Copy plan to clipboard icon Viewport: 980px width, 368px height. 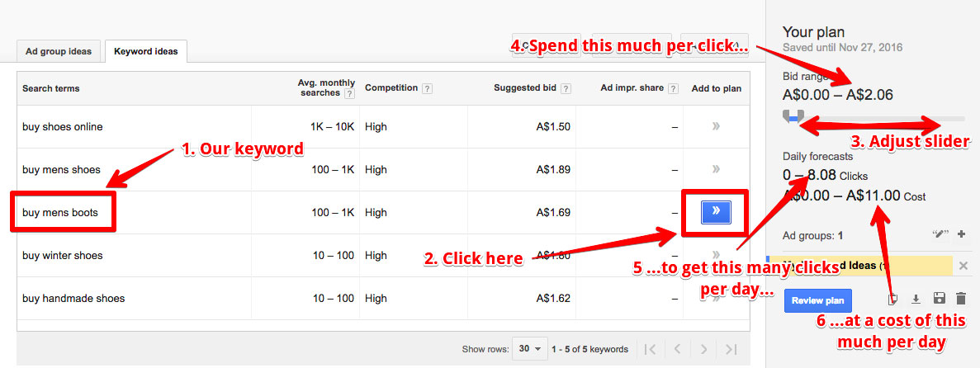tap(892, 300)
